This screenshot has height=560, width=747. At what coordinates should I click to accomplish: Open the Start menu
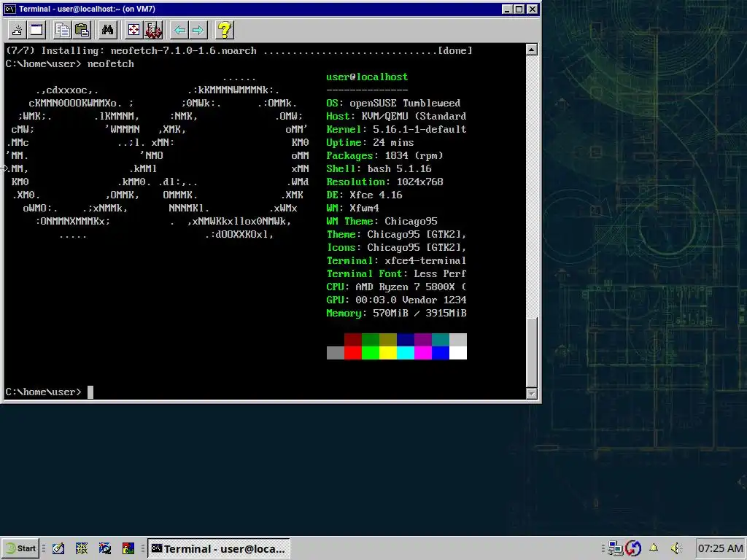click(x=21, y=548)
